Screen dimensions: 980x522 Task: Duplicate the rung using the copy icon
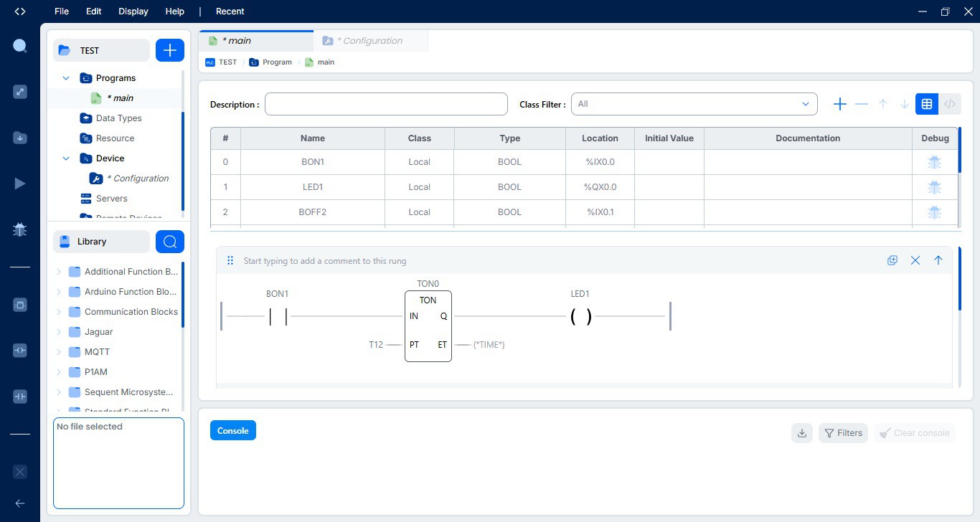tap(892, 260)
